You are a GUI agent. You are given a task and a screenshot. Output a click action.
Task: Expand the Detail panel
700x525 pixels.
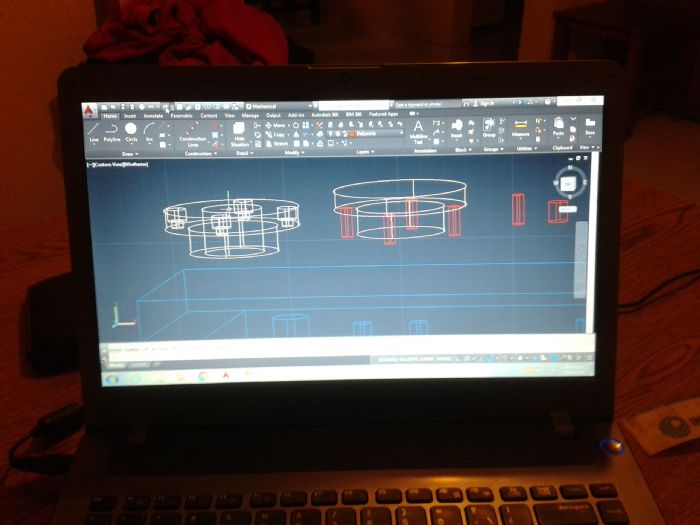[244, 153]
